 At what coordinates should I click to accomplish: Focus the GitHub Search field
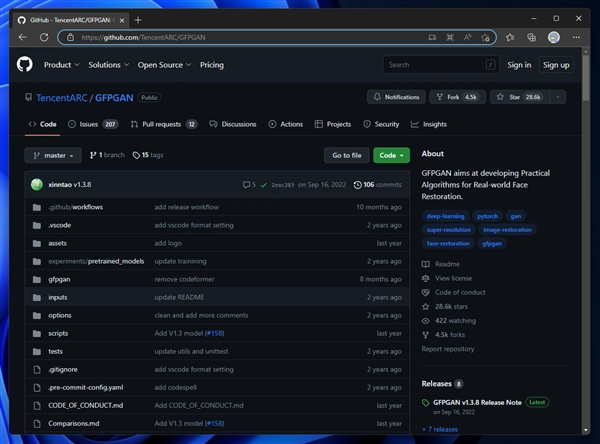click(x=441, y=65)
